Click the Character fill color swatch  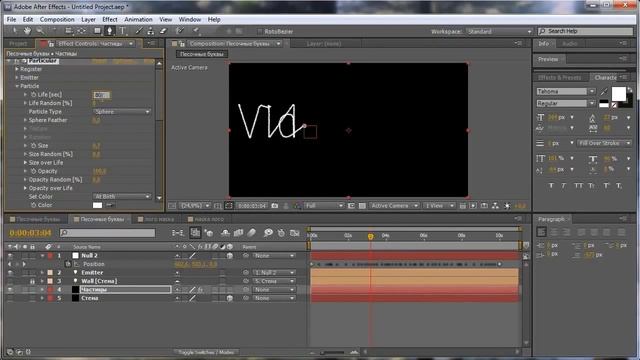click(x=618, y=94)
